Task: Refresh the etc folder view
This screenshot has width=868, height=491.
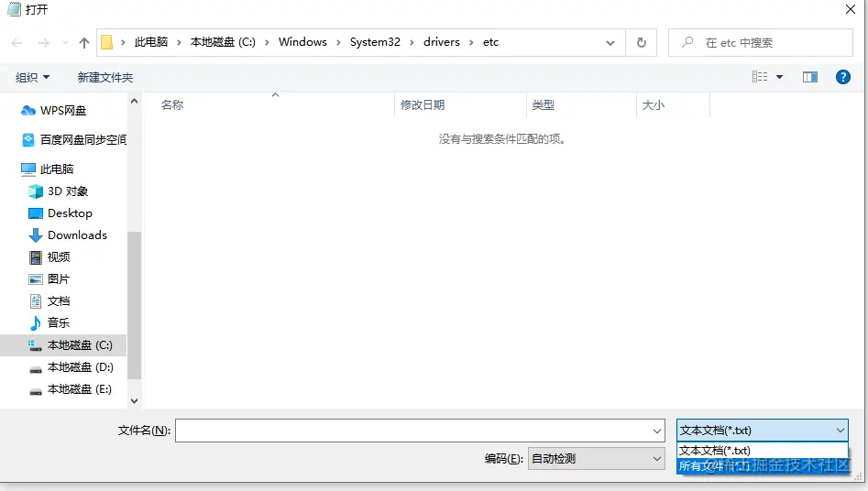Action: [641, 43]
